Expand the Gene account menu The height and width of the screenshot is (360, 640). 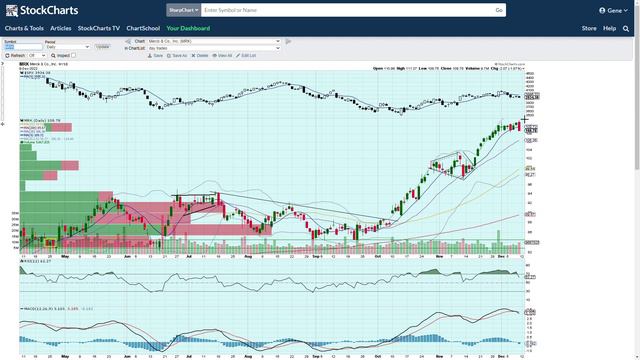point(613,11)
